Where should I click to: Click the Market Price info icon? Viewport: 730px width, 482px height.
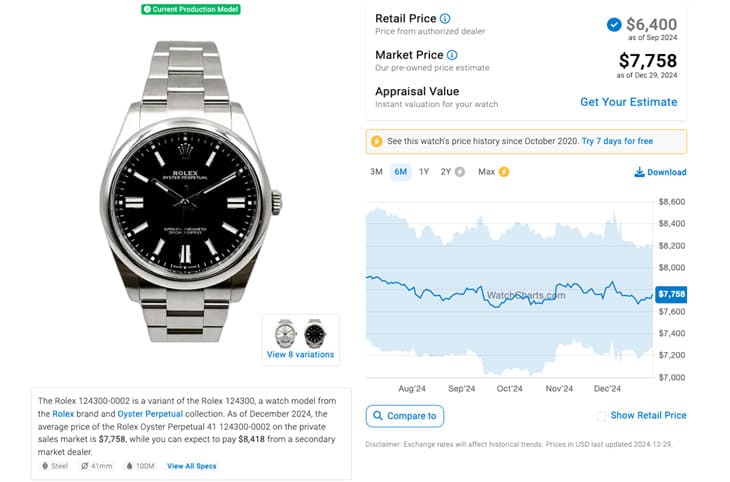coord(452,55)
